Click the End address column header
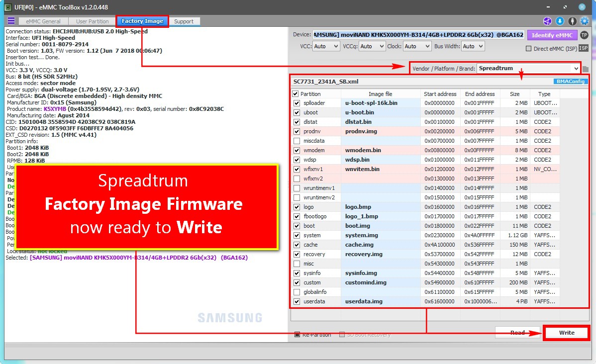The height and width of the screenshot is (364, 596). (480, 94)
